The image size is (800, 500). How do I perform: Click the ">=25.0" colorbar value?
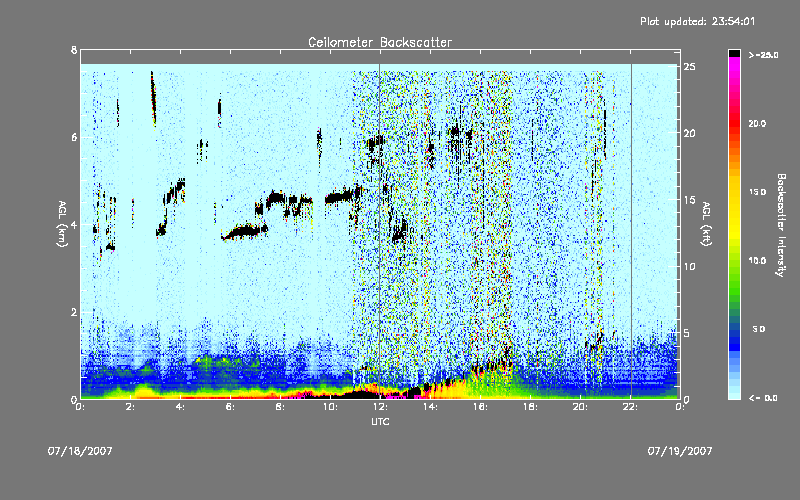(763, 55)
